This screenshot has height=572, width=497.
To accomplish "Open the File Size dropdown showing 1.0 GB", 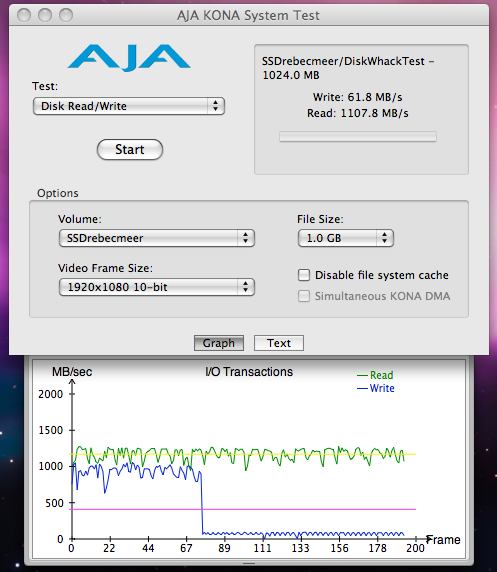I will 346,238.
